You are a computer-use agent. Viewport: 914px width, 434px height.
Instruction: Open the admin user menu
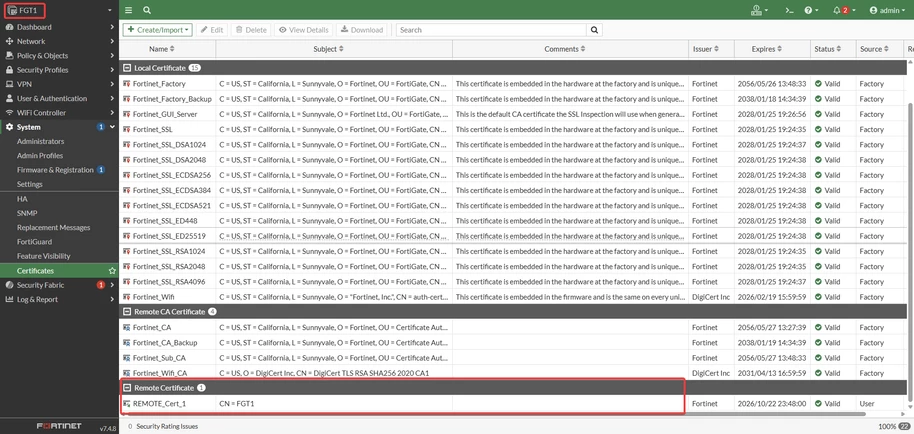tap(887, 10)
